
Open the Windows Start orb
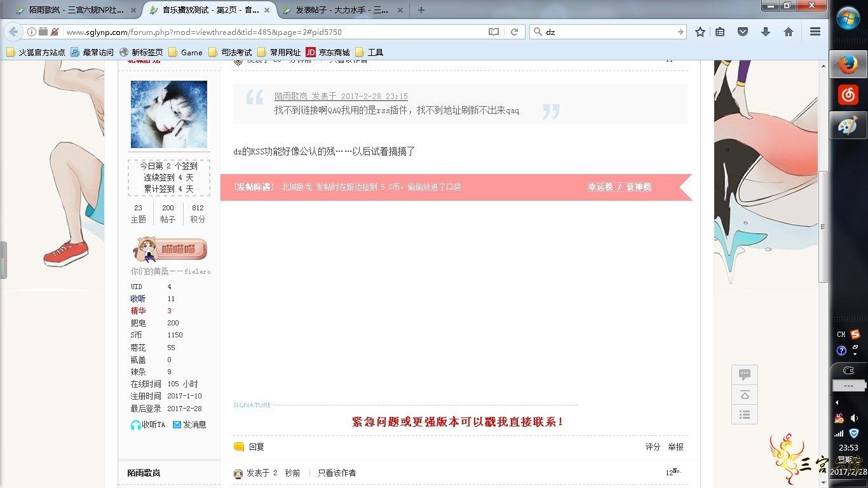point(848,18)
